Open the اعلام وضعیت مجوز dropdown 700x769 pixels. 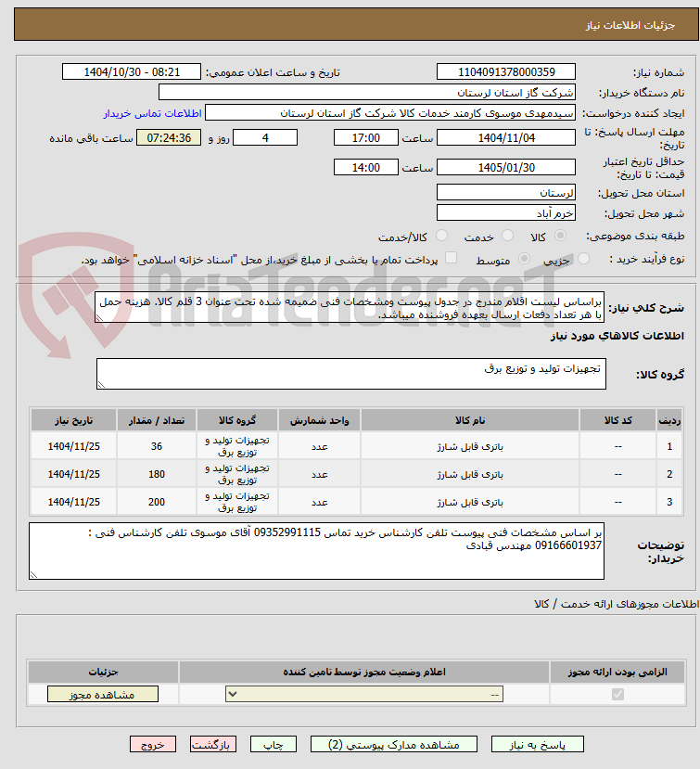364,695
